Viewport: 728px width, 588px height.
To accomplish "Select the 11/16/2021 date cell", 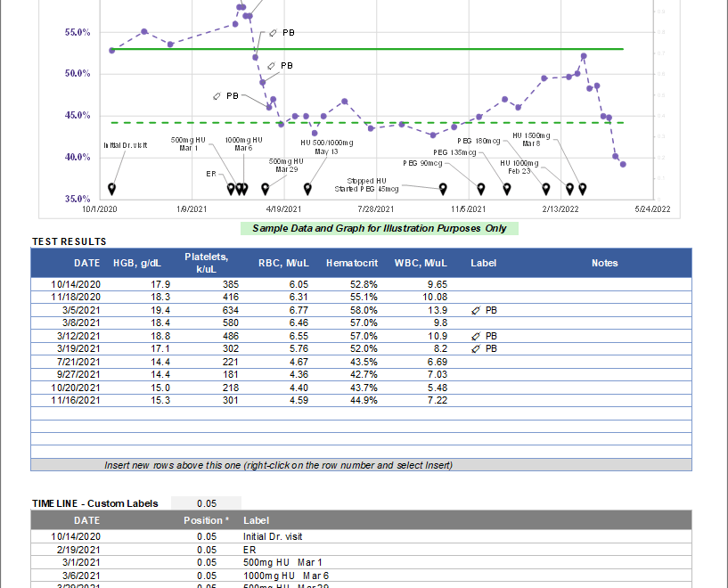I will [x=76, y=401].
